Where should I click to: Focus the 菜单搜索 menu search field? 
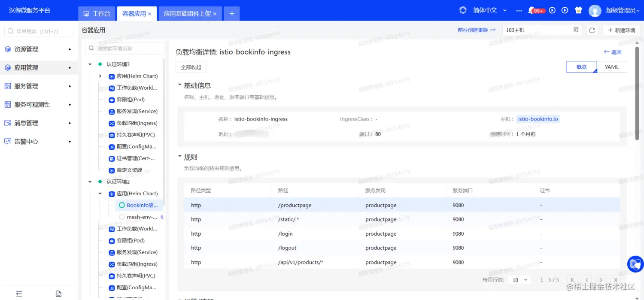coord(38,31)
